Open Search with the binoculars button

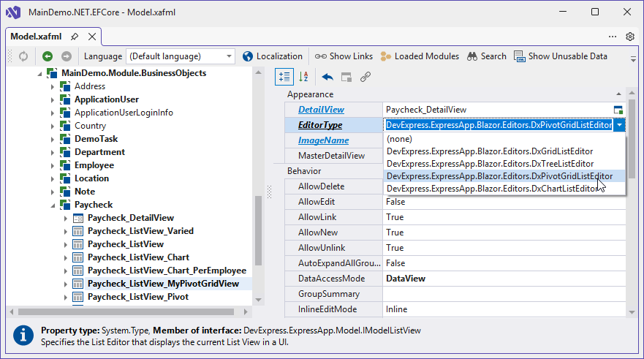tap(487, 56)
